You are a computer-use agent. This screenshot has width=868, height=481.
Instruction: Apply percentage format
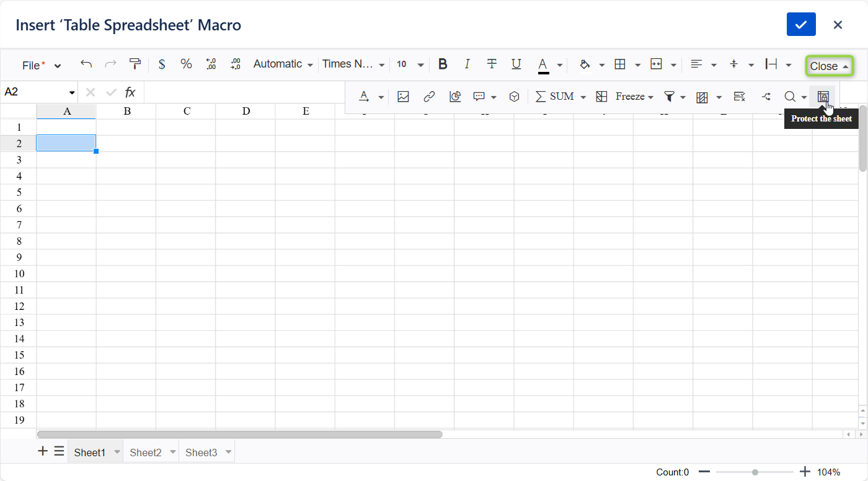tap(186, 64)
